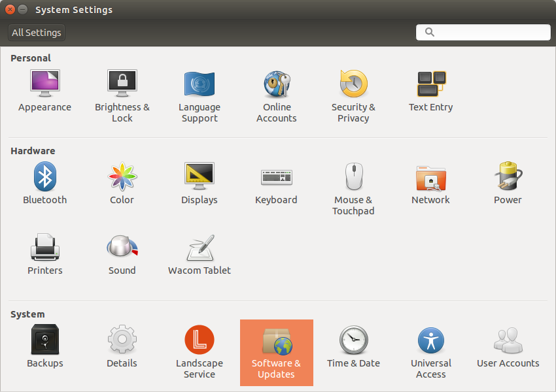Open Brightness & Lock settings

tap(122, 96)
